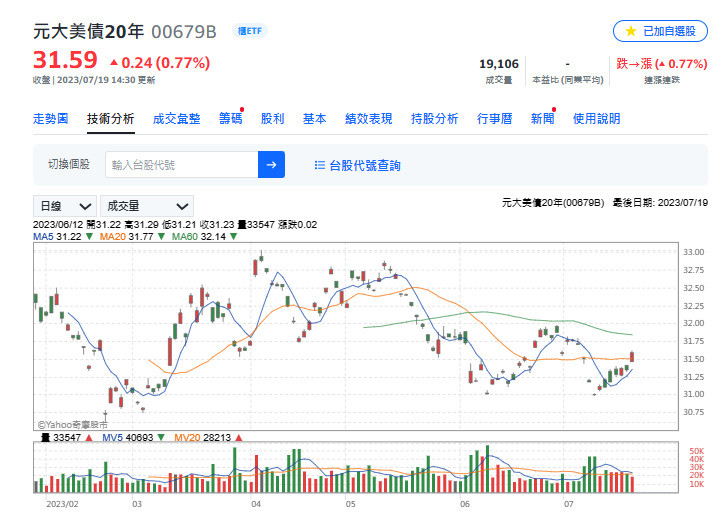Image resolution: width=718 pixels, height=521 pixels.
Task: Open the 行事曆 tab
Action: (495, 119)
